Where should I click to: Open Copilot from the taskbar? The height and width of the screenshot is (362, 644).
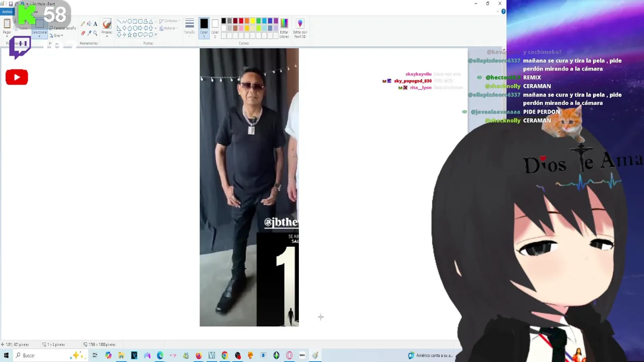point(108,355)
